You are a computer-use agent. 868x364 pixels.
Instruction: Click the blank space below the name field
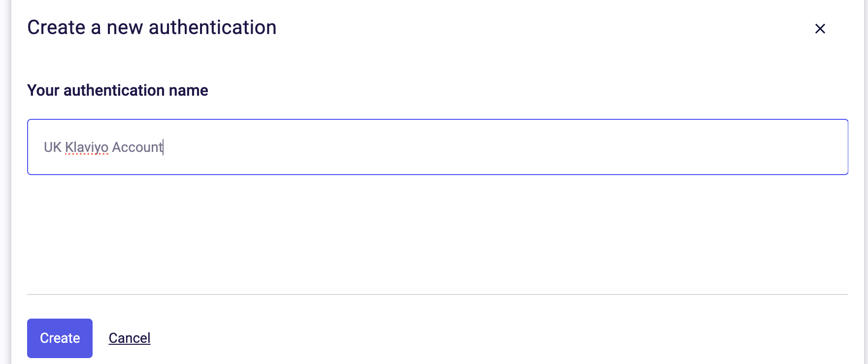pos(437,234)
